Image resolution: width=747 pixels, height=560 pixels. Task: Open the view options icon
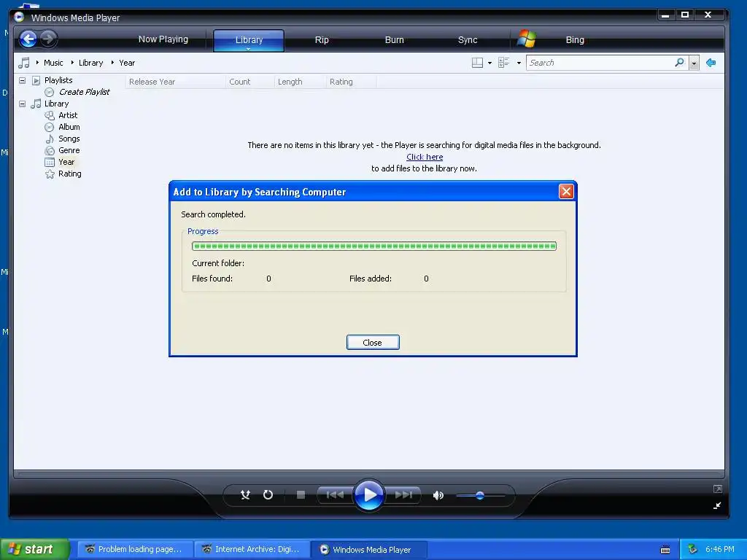coord(503,63)
